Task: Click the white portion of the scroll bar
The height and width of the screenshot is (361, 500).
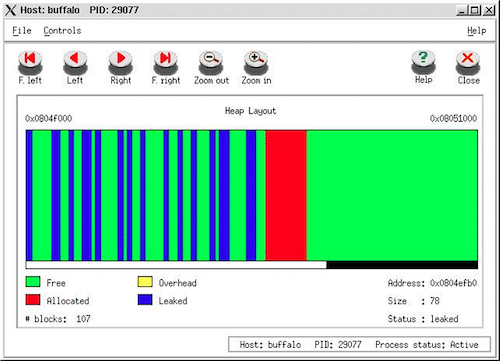Action: (176, 265)
